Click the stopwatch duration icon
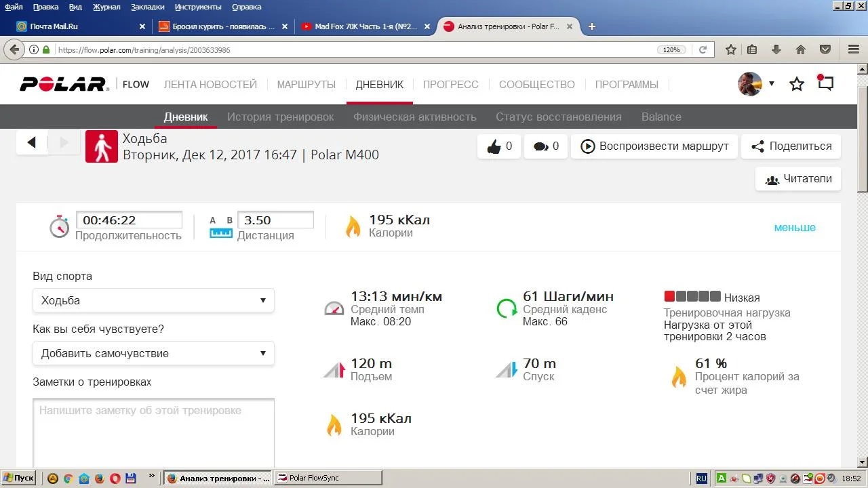 click(x=60, y=226)
